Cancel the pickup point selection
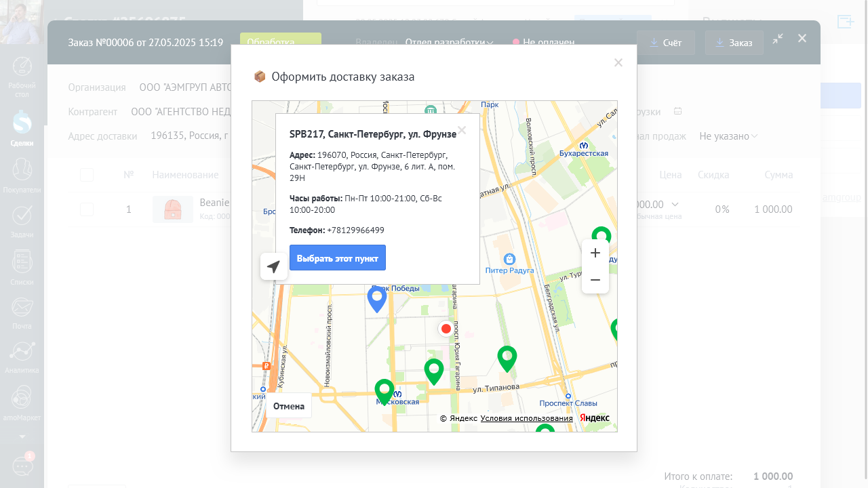This screenshot has height=488, width=868. 289,406
